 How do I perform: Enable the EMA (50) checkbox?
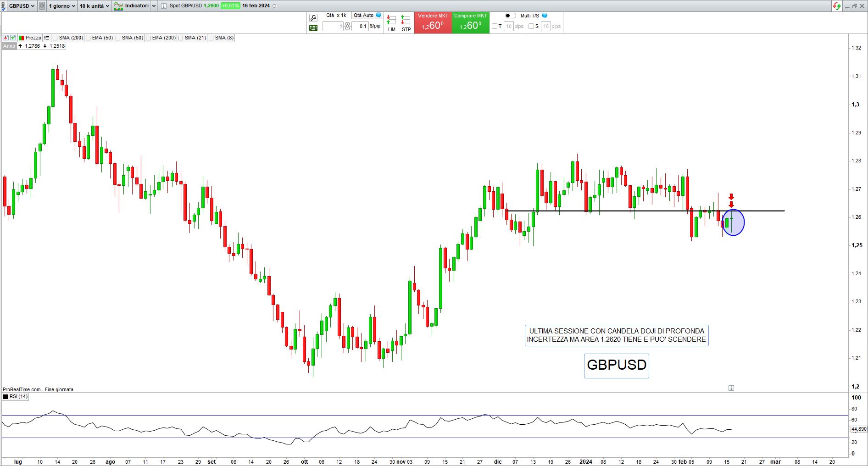[88, 38]
